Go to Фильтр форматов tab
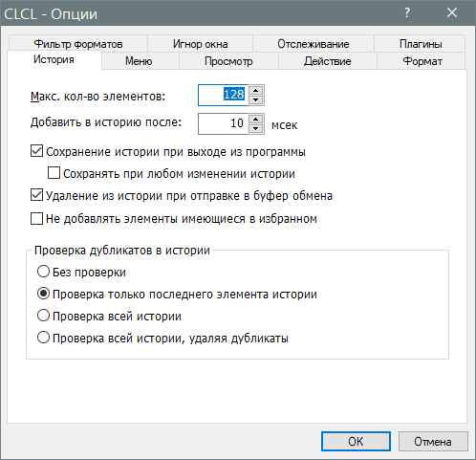The width and height of the screenshot is (476, 460). 78,44
